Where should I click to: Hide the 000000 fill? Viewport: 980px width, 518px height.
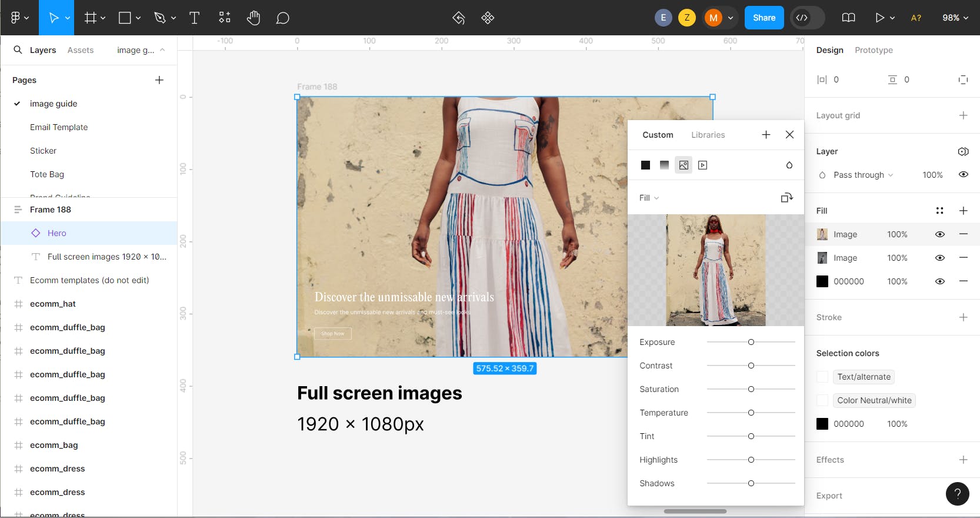tap(940, 281)
